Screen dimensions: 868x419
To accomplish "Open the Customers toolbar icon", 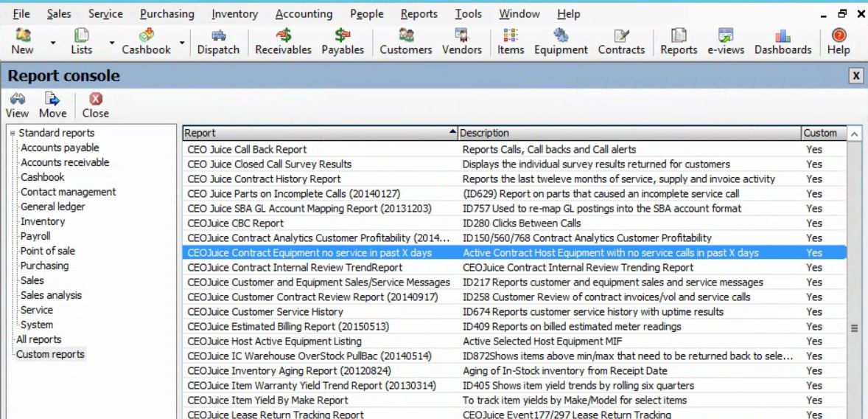I will [x=406, y=41].
